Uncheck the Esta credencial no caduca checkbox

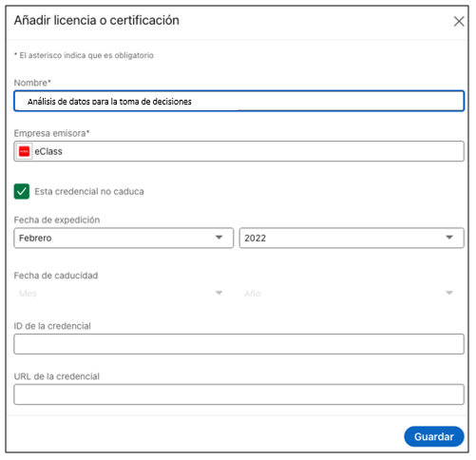point(22,191)
